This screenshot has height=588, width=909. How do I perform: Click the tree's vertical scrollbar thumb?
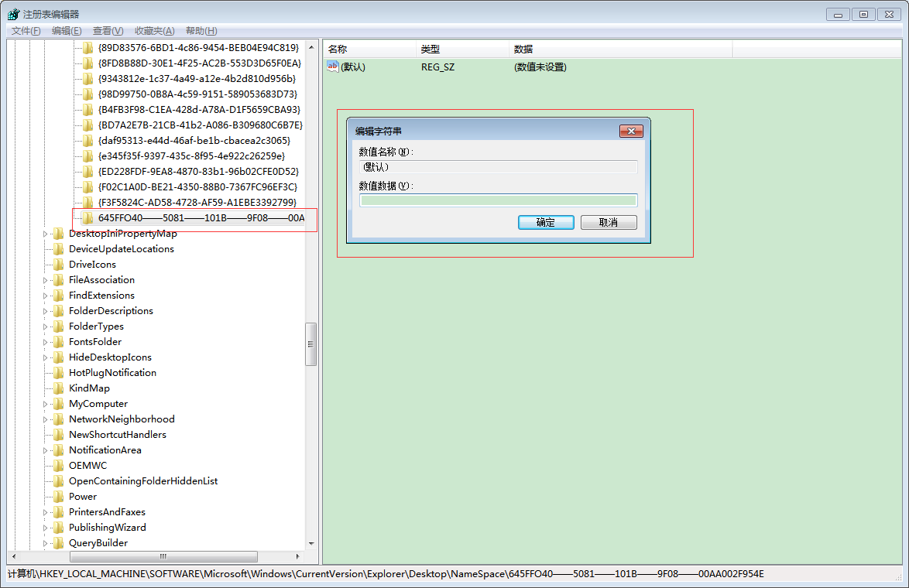311,344
